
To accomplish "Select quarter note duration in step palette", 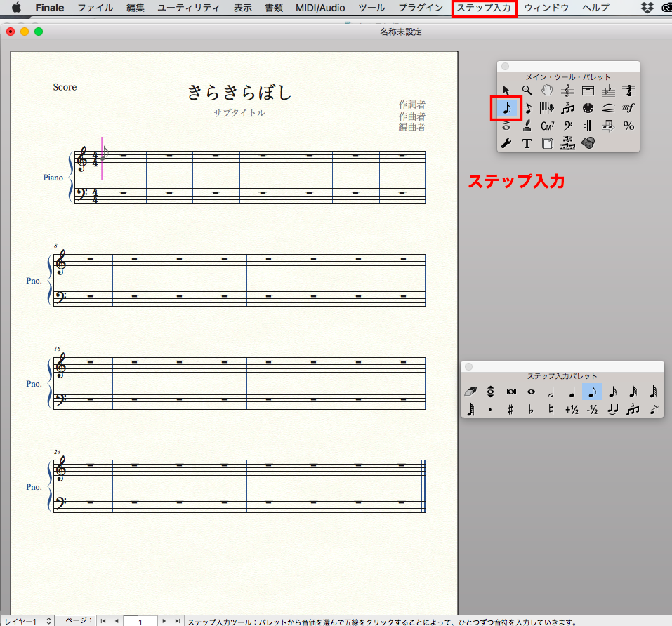I will 572,392.
